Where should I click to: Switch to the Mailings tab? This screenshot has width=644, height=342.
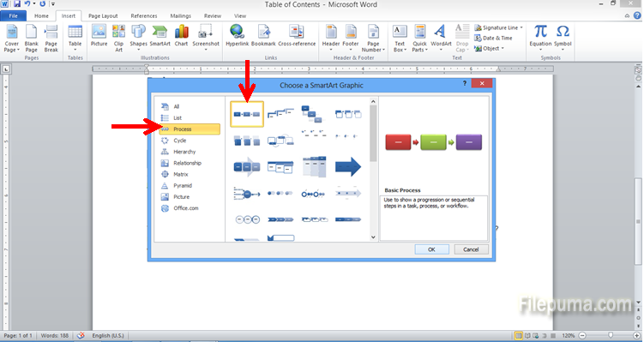coord(180,16)
